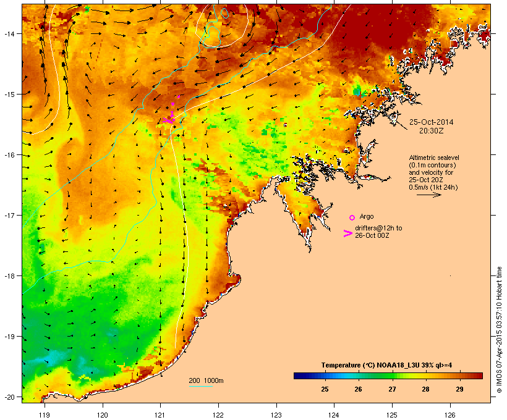Click the '20:30Z' time label
507x420 pixels.
pyautogui.click(x=432, y=131)
